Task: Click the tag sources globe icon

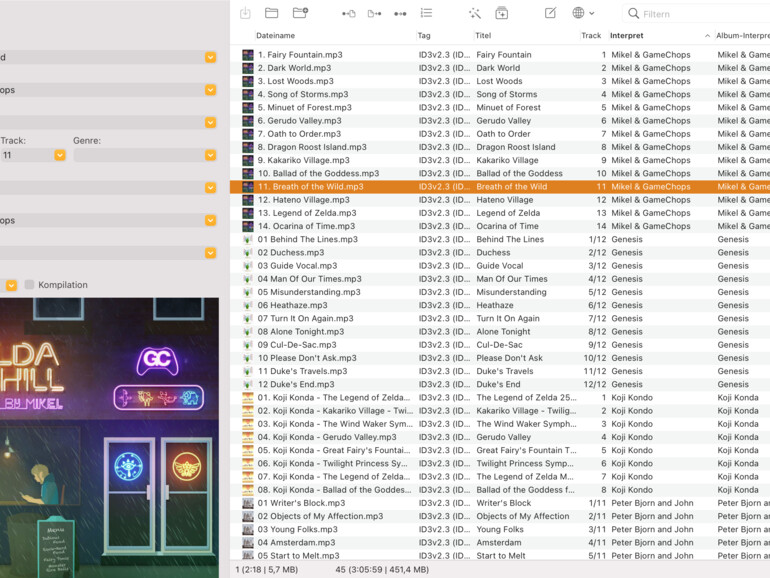Action: pyautogui.click(x=578, y=13)
